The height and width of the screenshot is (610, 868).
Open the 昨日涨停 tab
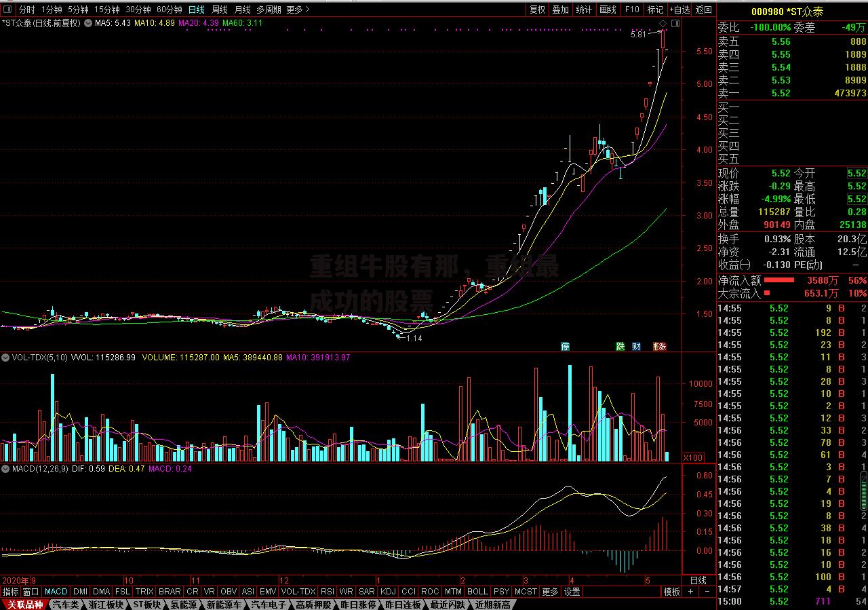(x=358, y=605)
